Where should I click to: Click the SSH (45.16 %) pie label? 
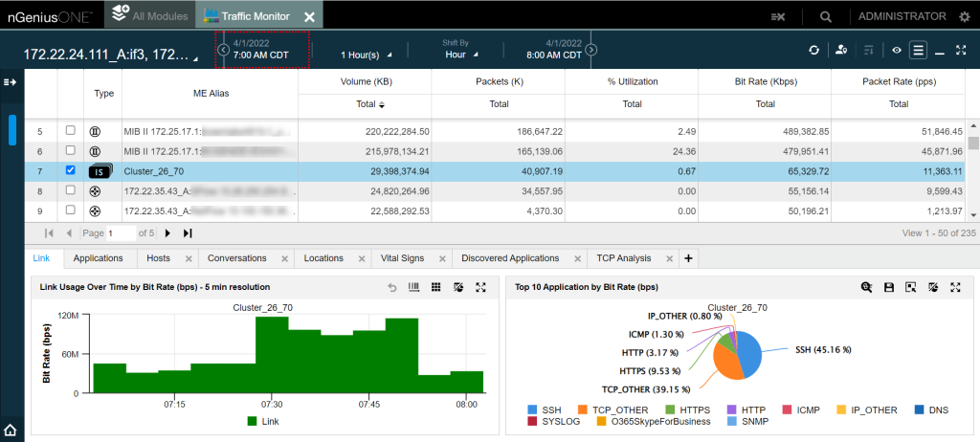[x=823, y=349]
